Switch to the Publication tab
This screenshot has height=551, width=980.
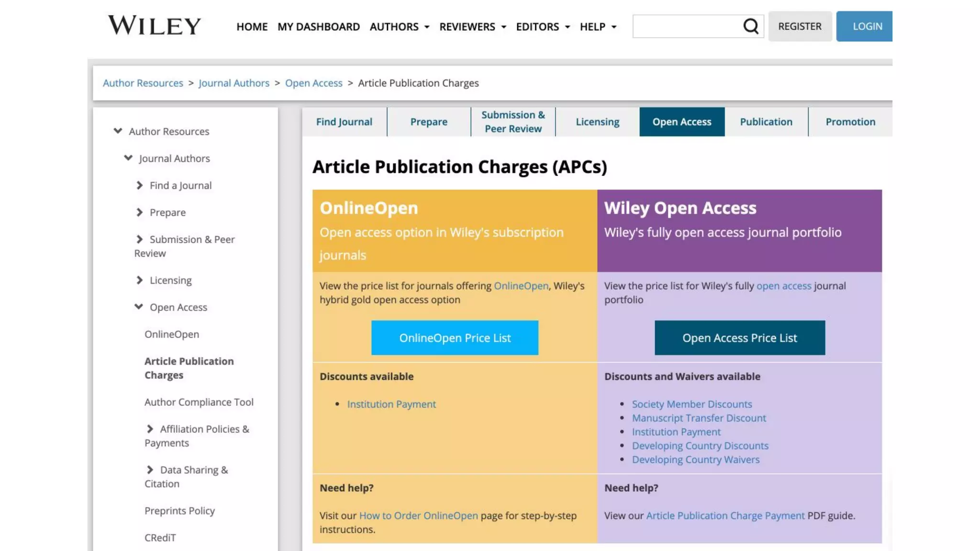(x=766, y=122)
